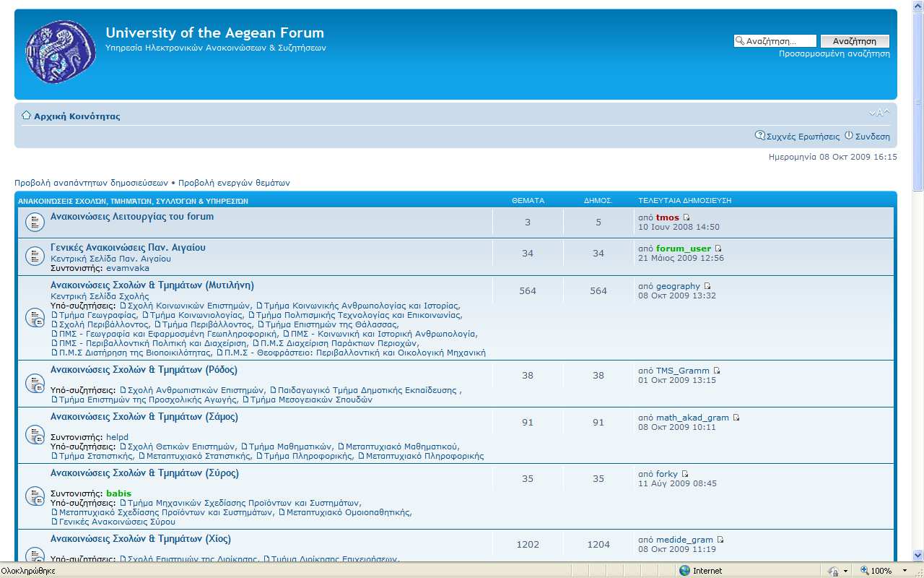This screenshot has width=924, height=578.
Task: View latest post icon next to forum_user
Action: click(718, 249)
